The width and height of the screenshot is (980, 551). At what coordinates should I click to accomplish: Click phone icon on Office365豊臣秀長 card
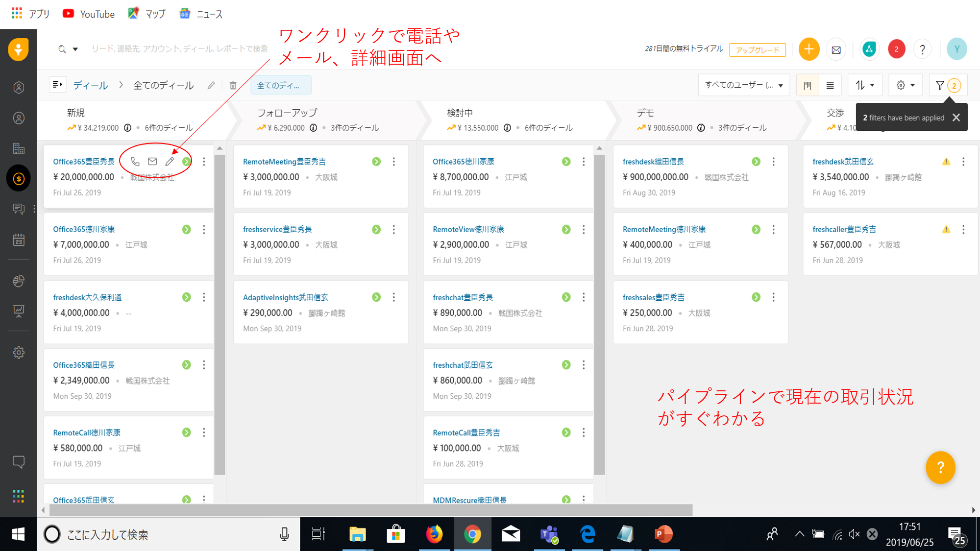coord(135,161)
